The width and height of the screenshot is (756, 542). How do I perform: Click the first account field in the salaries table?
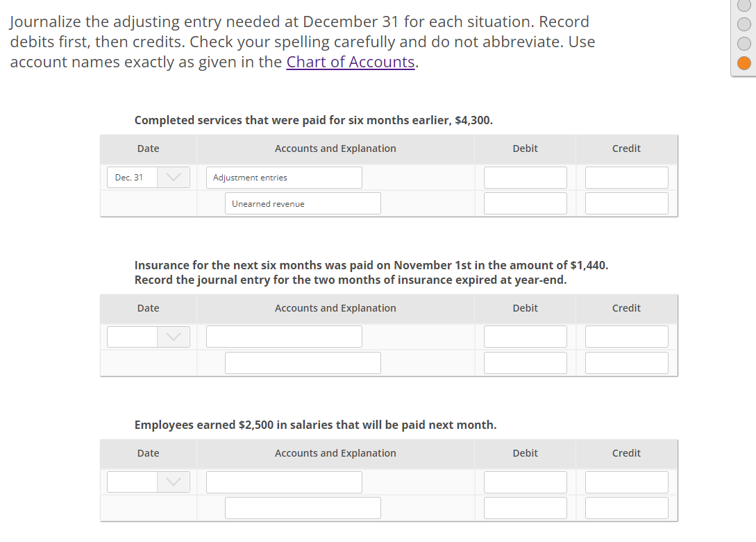pyautogui.click(x=284, y=482)
